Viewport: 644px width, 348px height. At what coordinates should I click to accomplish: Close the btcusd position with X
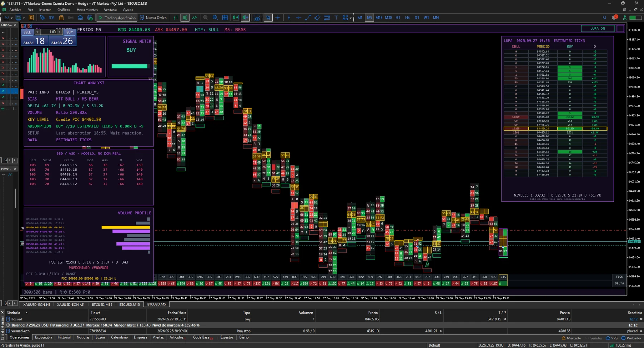[641, 319]
